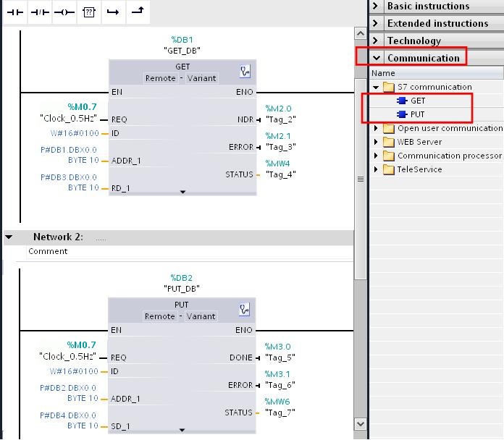
Task: Select "Tag_5" on the DONE output
Action: coord(280,357)
